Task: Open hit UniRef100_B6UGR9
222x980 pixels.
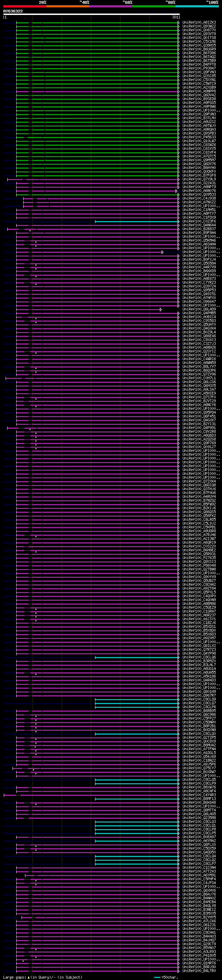Action: pyautogui.click(x=199, y=49)
